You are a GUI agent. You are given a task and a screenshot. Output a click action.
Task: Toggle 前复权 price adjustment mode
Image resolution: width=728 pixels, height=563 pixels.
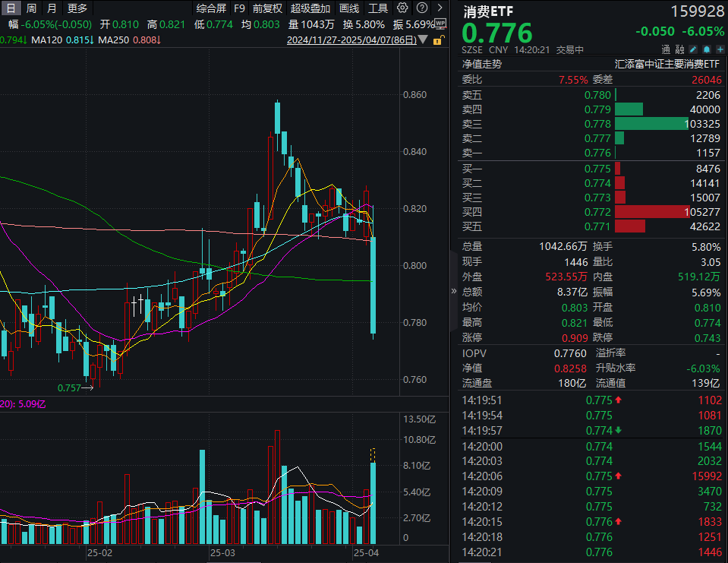pos(267,8)
